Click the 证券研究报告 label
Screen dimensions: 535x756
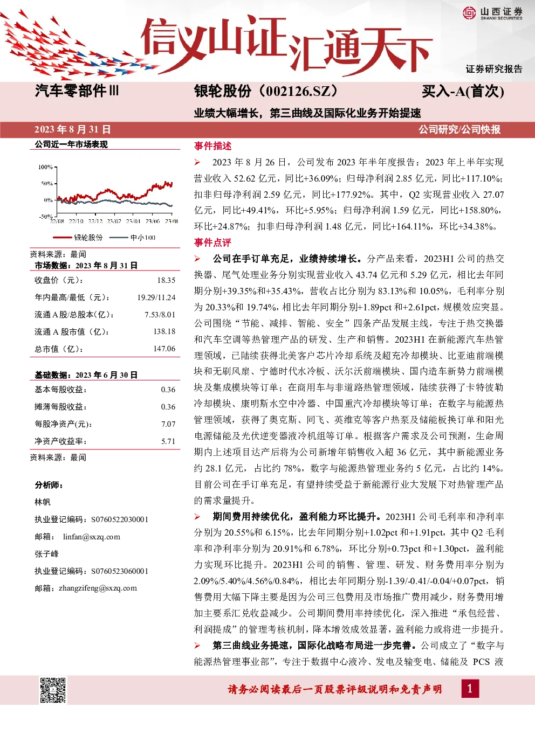(494, 69)
